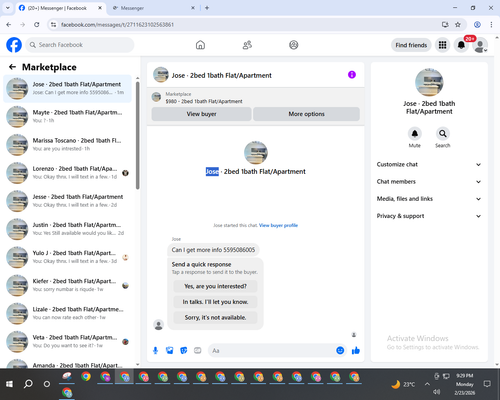
Task: Open the Jesse conversation
Action: [67, 201]
